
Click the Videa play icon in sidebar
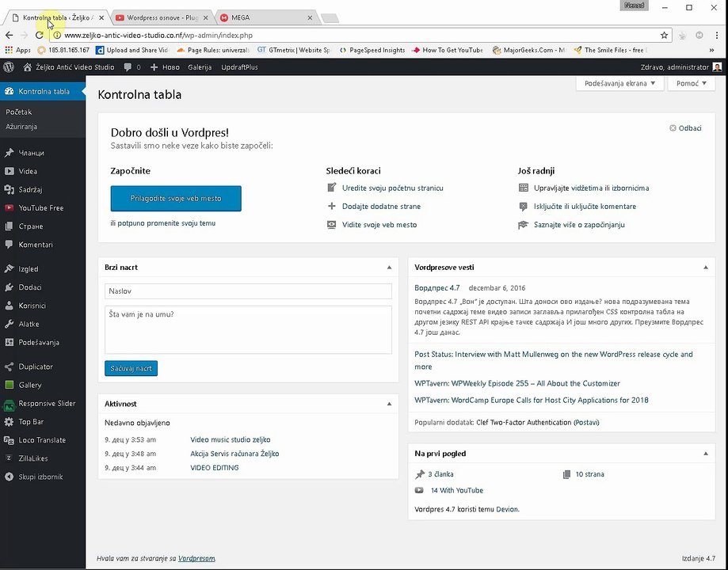[9, 171]
